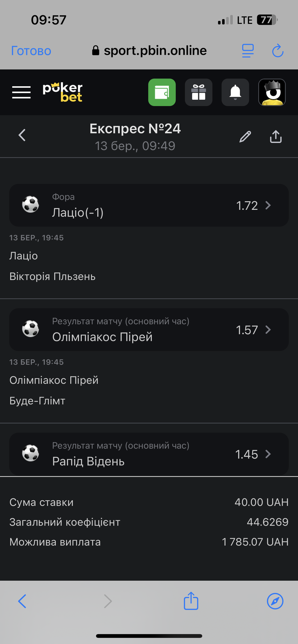The width and height of the screenshot is (298, 644).
Task: Open page in Safari compass icon
Action: (275, 601)
